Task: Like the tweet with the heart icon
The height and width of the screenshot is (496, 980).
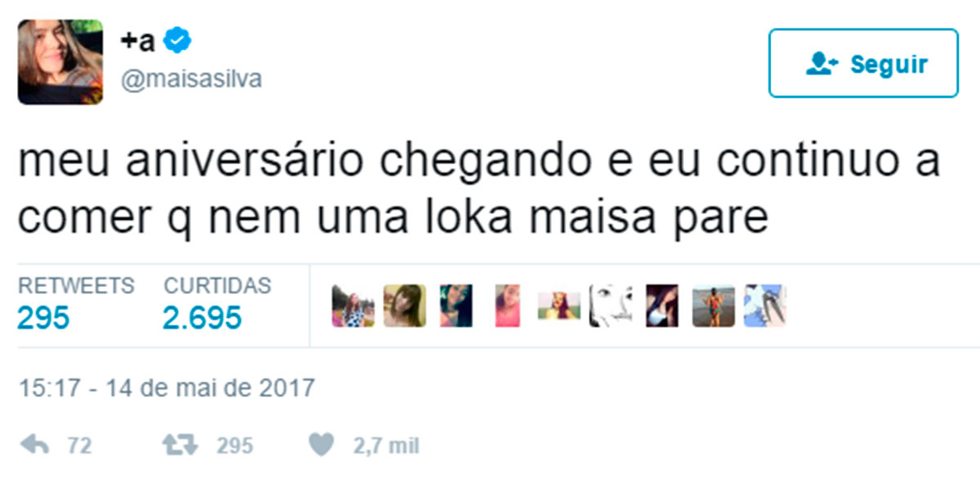Action: (323, 445)
